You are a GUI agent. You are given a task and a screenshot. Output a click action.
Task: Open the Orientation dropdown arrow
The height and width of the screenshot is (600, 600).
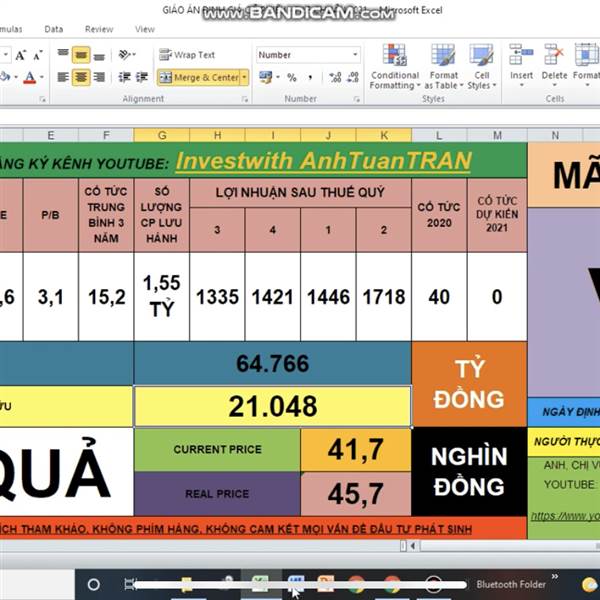click(134, 55)
